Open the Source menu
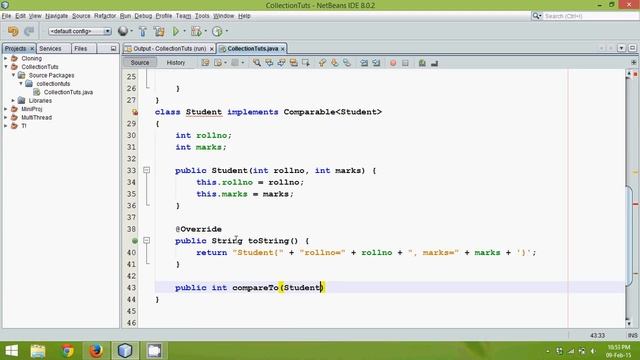This screenshot has width=640, height=360. tap(81, 16)
